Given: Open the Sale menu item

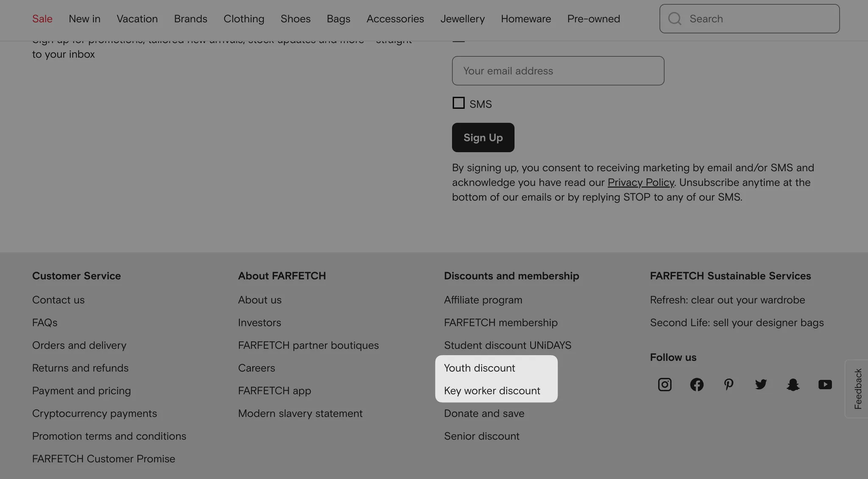Looking at the screenshot, I should [42, 19].
